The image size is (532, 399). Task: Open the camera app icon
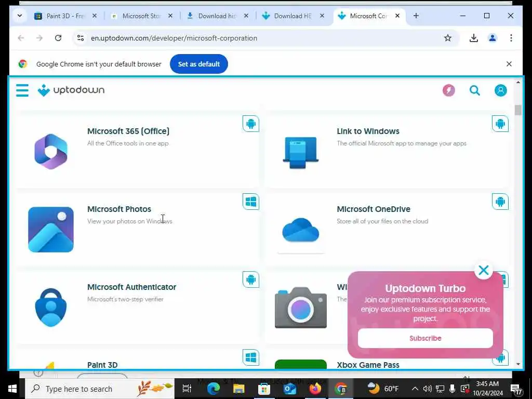(301, 308)
